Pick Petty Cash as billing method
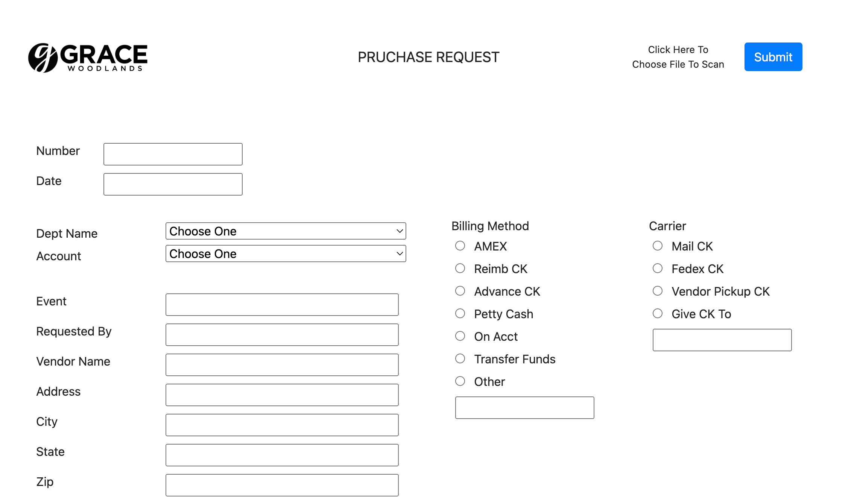The image size is (857, 504). point(460,313)
